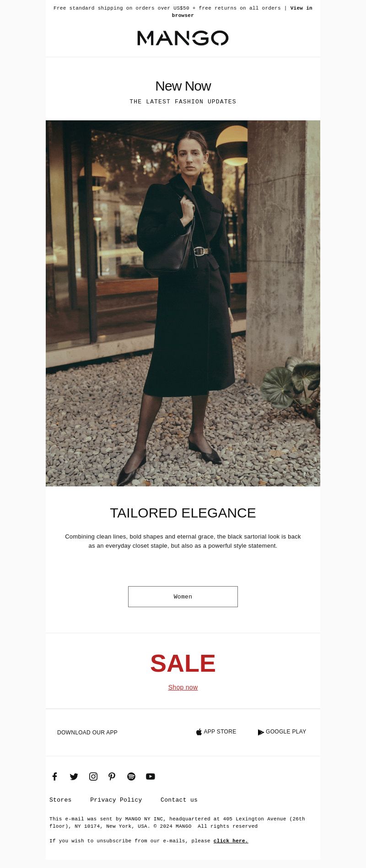
Task: Go to Stores footer link
Action: (x=60, y=800)
